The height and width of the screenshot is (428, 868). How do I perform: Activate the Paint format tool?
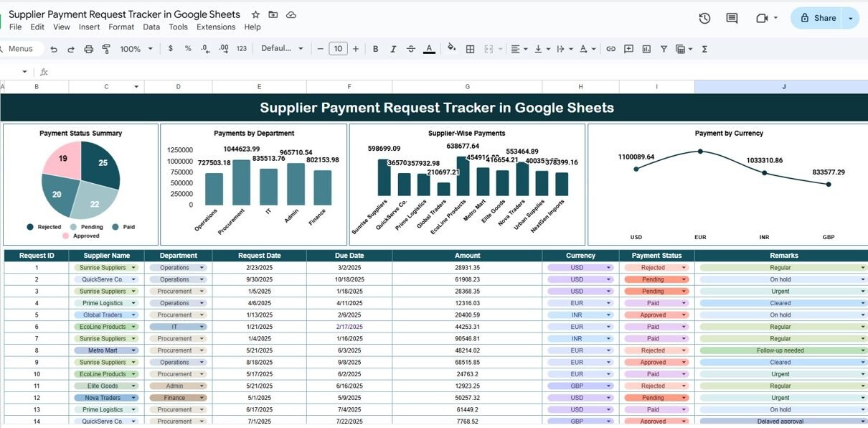point(106,49)
